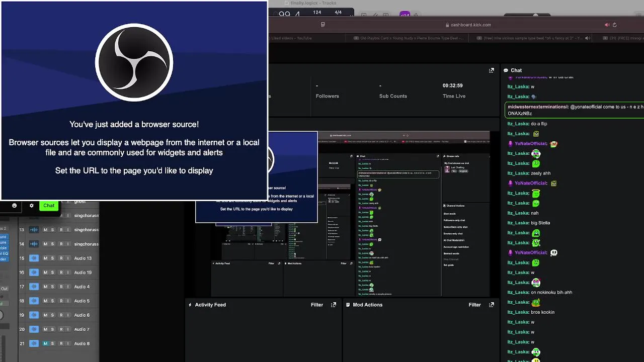Record-enable the Audio 4 track
644x362 pixels.
click(x=61, y=287)
